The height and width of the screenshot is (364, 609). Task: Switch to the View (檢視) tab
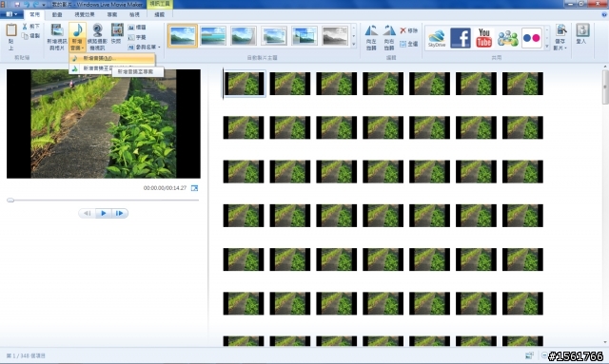click(x=134, y=14)
